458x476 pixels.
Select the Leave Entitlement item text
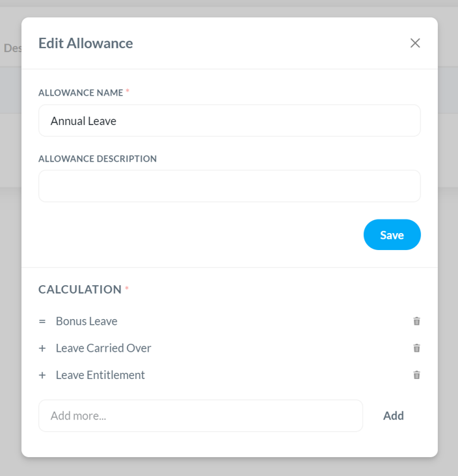(100, 375)
